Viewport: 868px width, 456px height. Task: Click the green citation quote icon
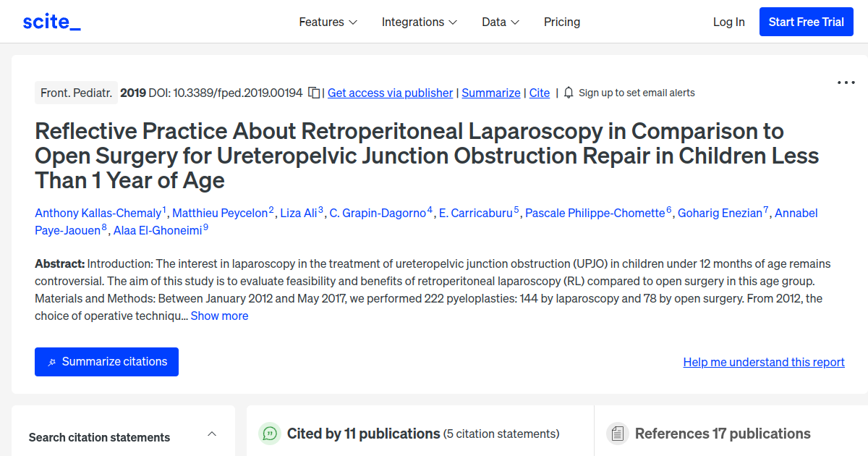[270, 434]
